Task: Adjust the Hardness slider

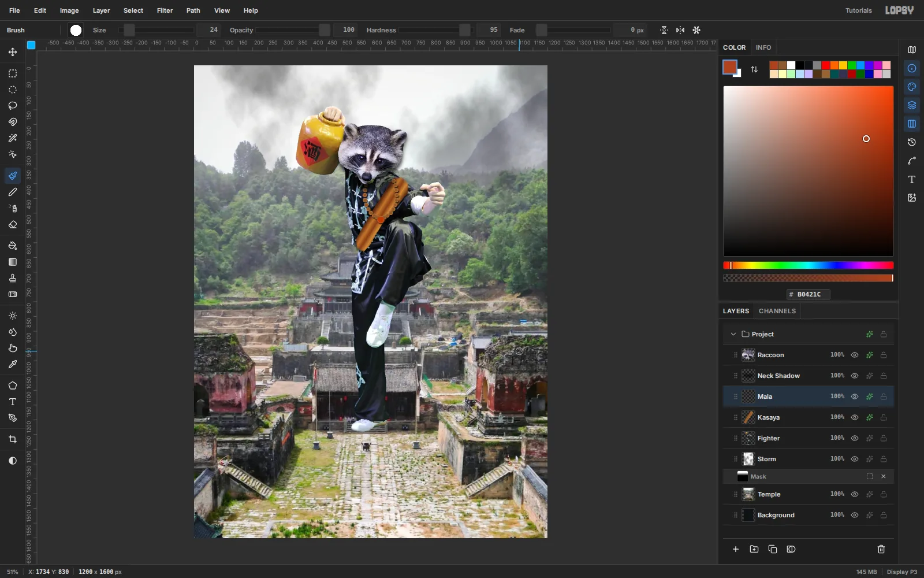Action: pos(436,30)
